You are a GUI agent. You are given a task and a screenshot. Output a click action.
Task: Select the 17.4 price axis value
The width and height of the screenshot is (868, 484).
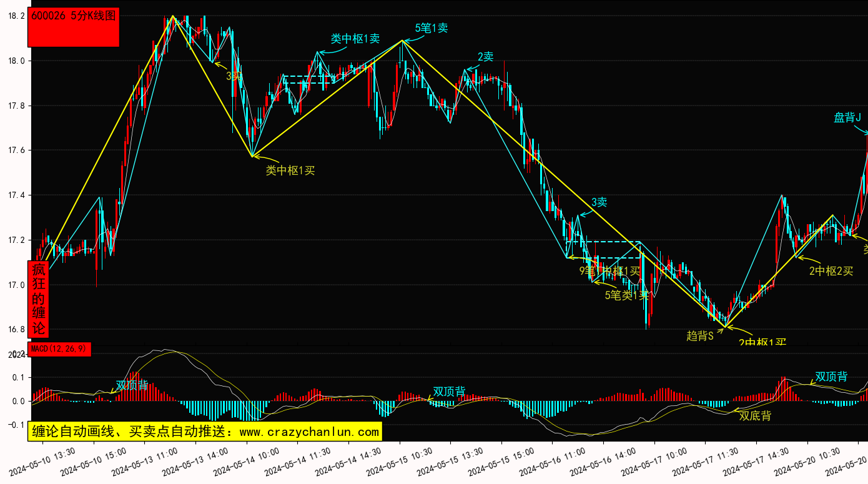click(x=16, y=195)
